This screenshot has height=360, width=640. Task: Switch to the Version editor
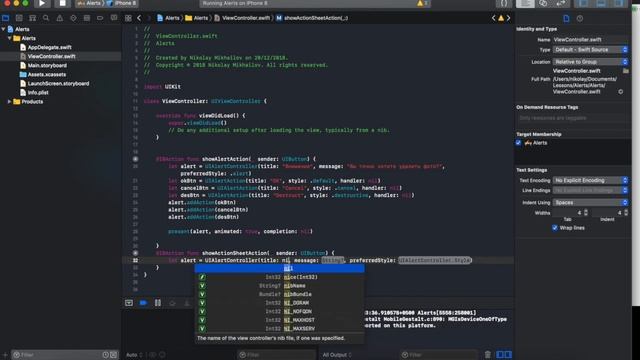[x=561, y=3]
